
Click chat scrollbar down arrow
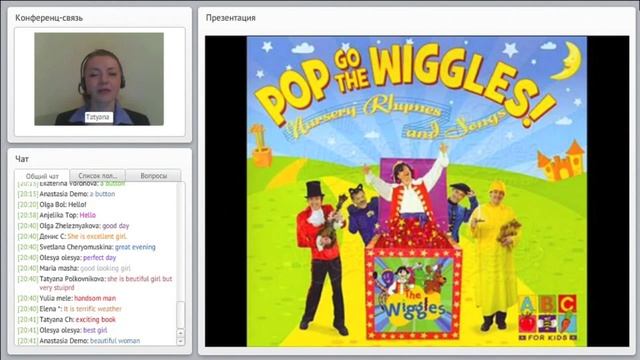click(x=180, y=341)
